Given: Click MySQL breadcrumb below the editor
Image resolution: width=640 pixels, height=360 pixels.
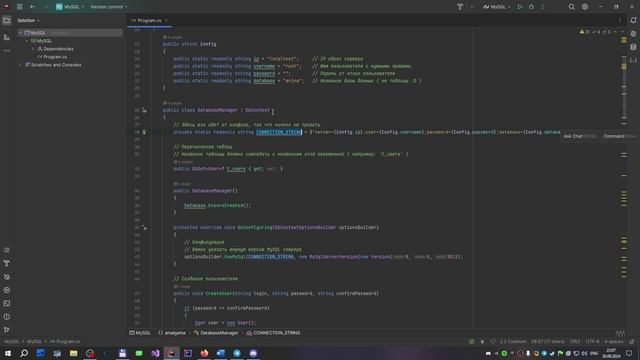Looking at the screenshot, I should click(x=140, y=333).
